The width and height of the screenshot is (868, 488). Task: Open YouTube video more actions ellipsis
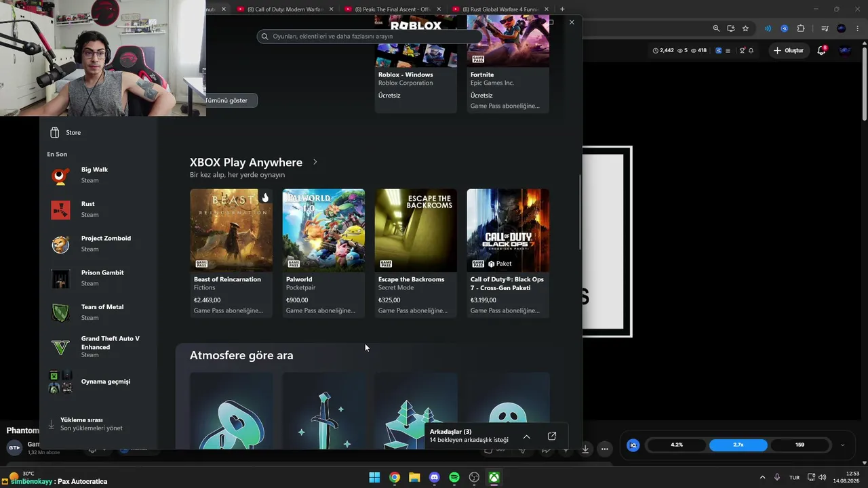point(605,449)
